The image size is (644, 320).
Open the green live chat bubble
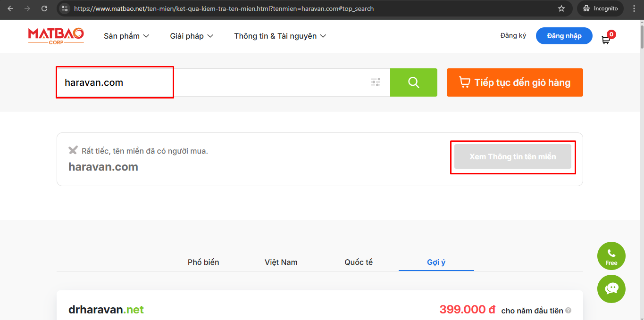[611, 289]
